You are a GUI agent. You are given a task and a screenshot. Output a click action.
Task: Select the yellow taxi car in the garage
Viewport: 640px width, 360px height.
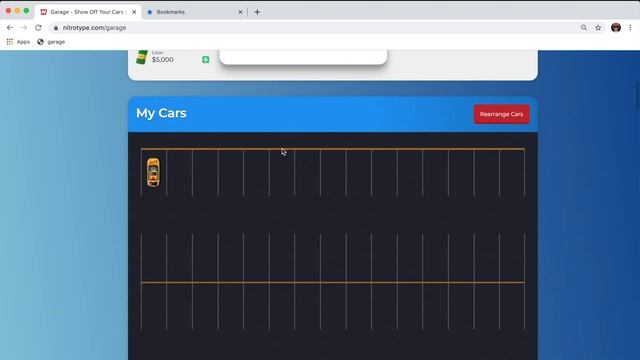[x=153, y=173]
